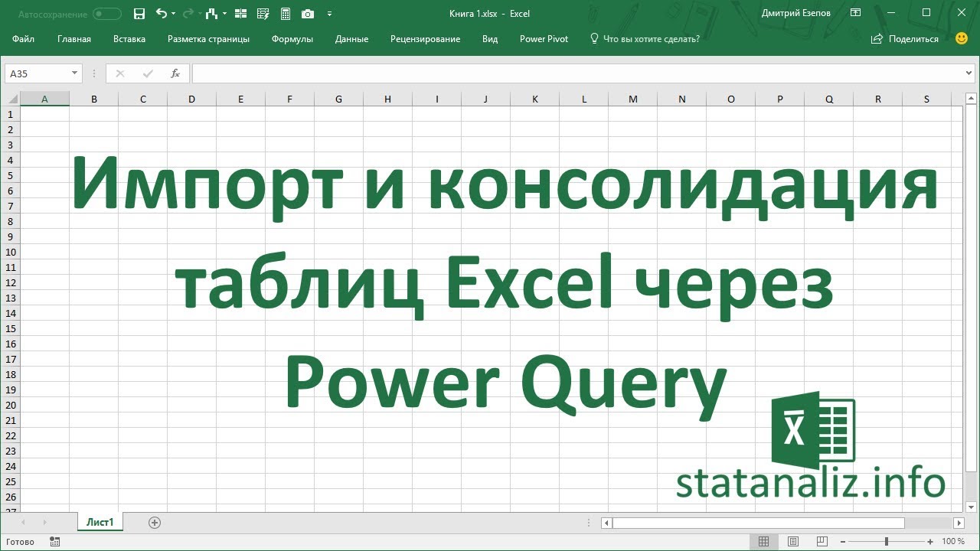980x551 pixels.
Task: Open the Undo history dropdown arrow
Action: [x=173, y=14]
